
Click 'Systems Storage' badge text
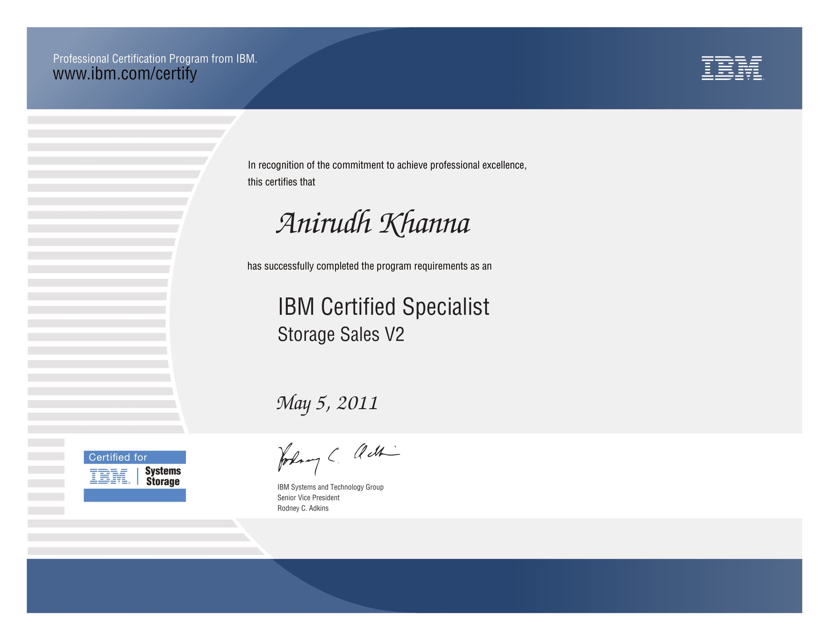[x=163, y=476]
